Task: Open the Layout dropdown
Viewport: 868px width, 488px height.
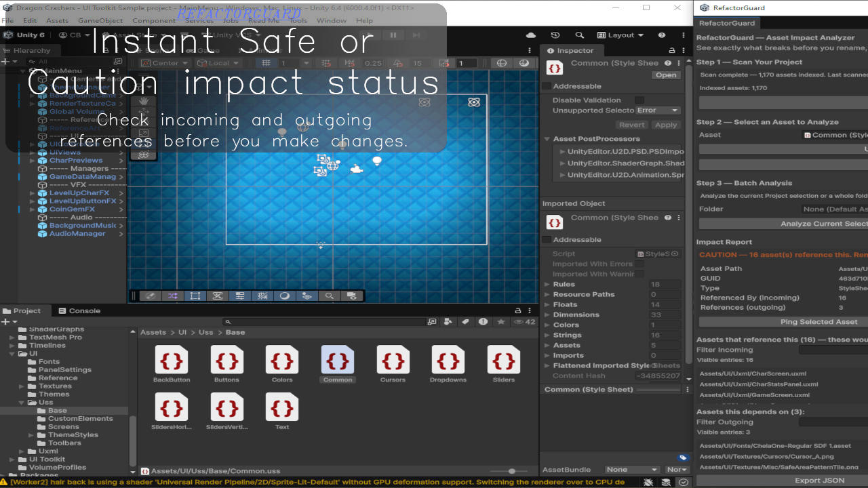Action: (x=620, y=35)
